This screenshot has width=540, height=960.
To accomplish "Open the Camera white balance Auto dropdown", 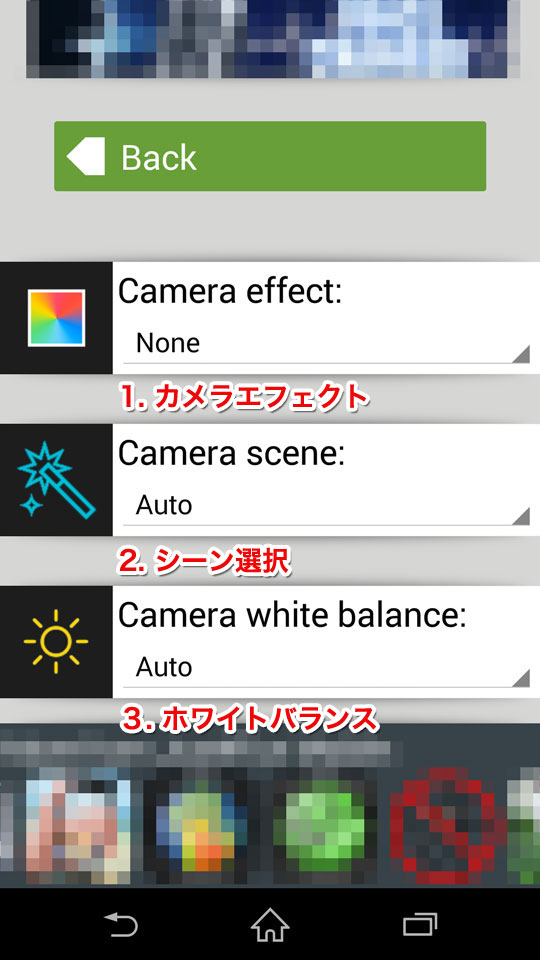I will point(326,668).
